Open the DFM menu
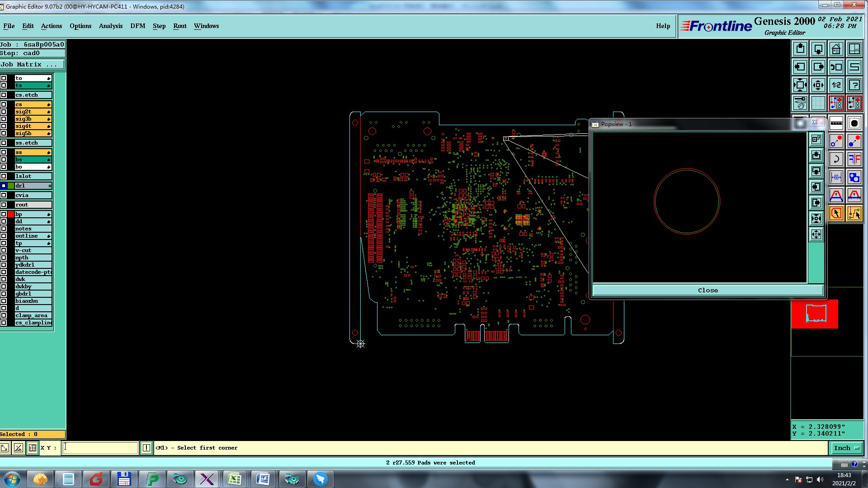 tap(137, 26)
